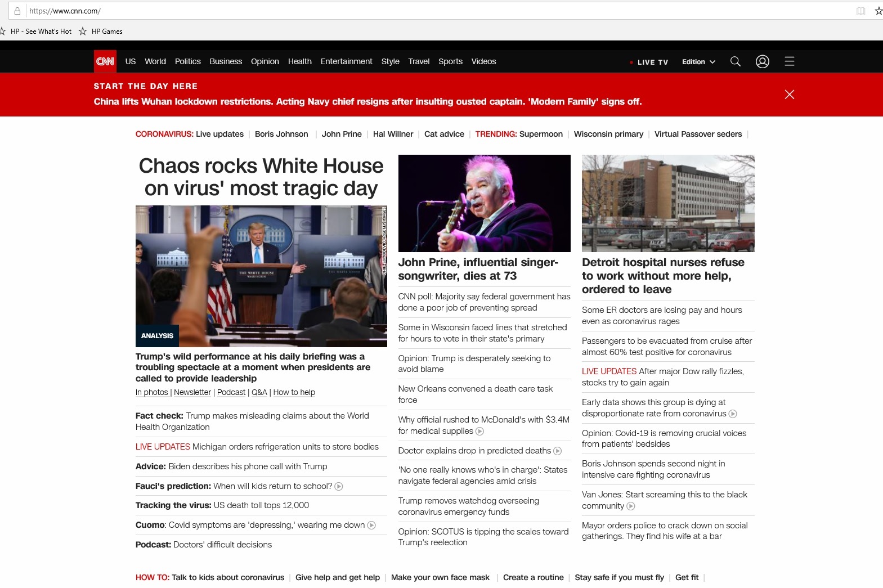Open the search magnifier icon
Screen dimensions: 883x588
tap(735, 61)
